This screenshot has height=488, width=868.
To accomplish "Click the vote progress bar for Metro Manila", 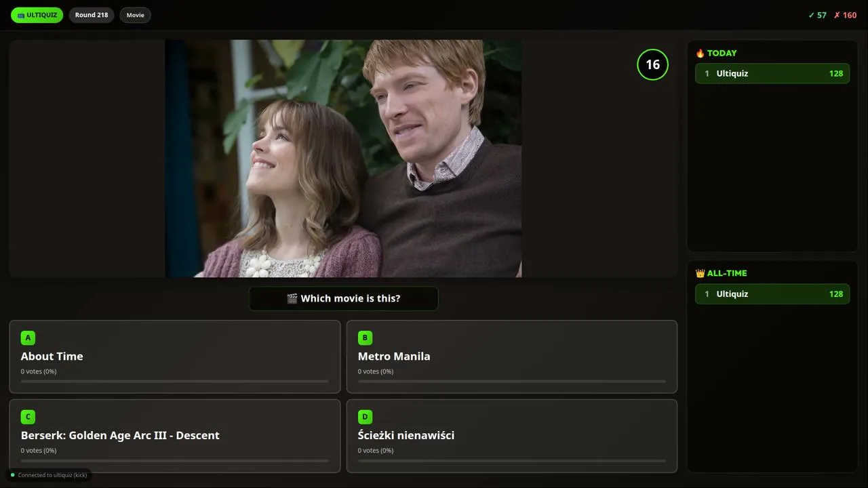I will click(x=512, y=382).
